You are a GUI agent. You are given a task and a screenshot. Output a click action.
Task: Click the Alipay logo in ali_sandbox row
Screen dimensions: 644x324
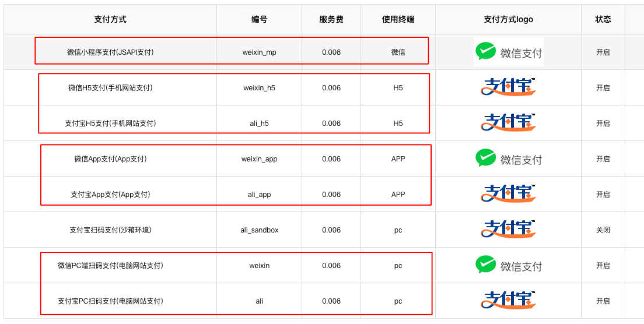(509, 230)
